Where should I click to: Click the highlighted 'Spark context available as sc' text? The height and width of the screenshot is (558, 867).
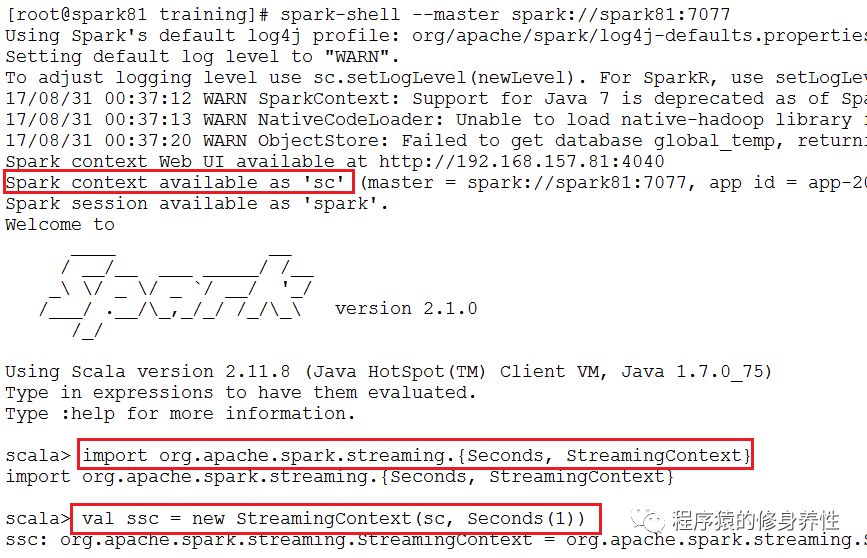click(179, 182)
